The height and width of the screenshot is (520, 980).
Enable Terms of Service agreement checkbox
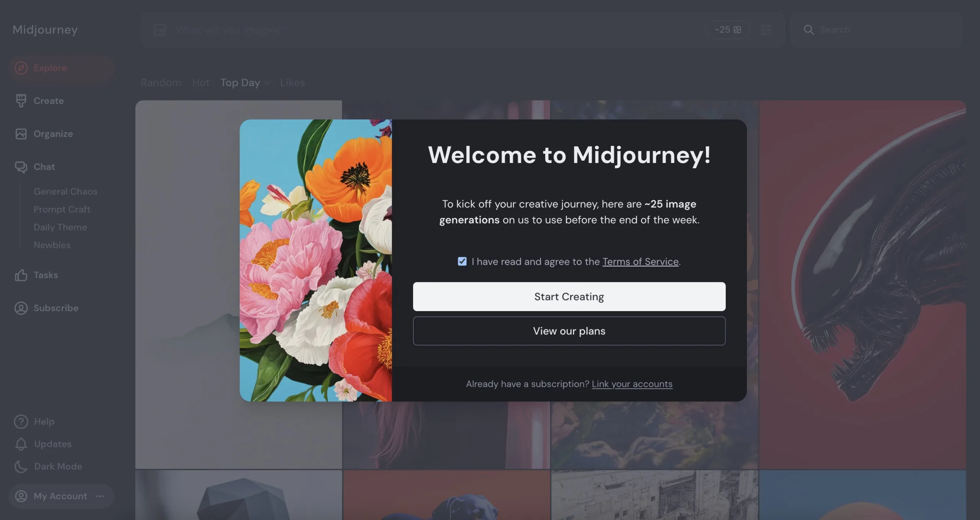click(x=462, y=262)
